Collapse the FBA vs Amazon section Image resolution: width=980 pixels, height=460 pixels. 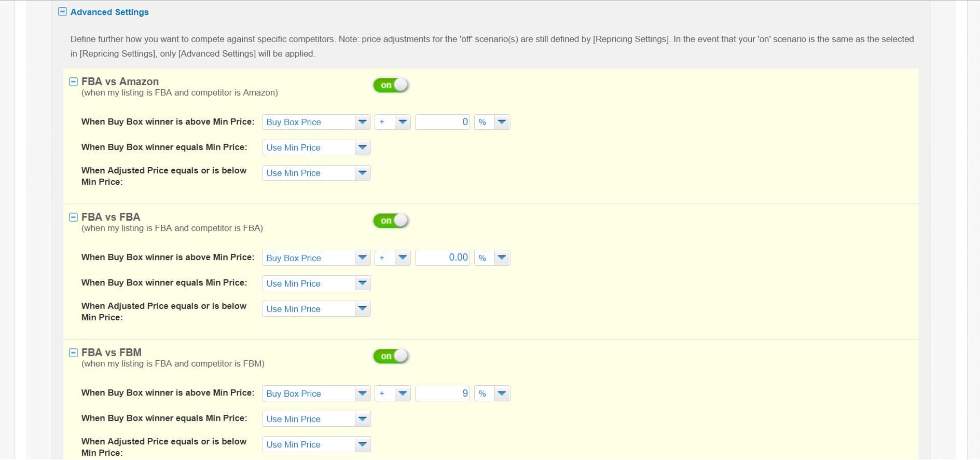[x=74, y=82]
